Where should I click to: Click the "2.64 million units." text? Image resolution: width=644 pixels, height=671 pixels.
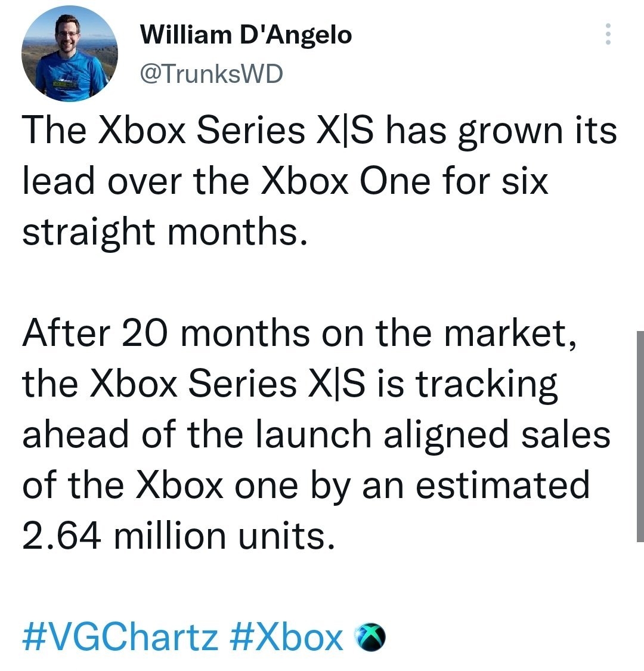point(178,536)
